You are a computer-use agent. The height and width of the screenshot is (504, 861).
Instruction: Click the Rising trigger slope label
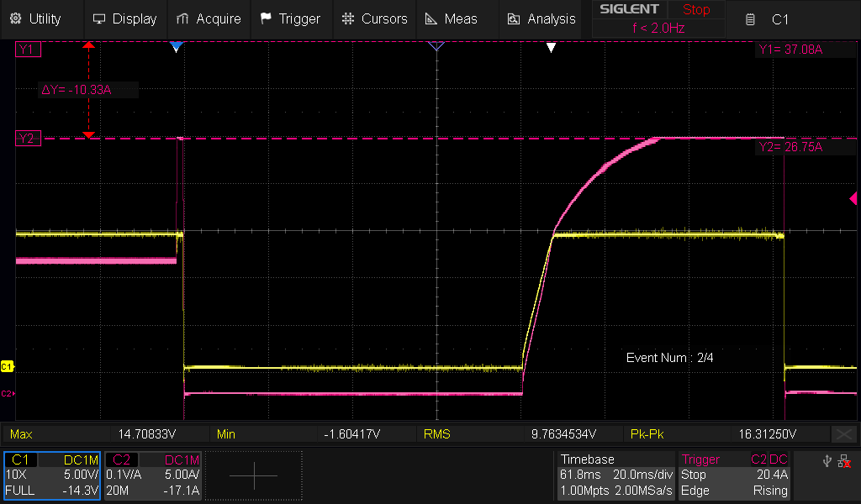click(770, 491)
